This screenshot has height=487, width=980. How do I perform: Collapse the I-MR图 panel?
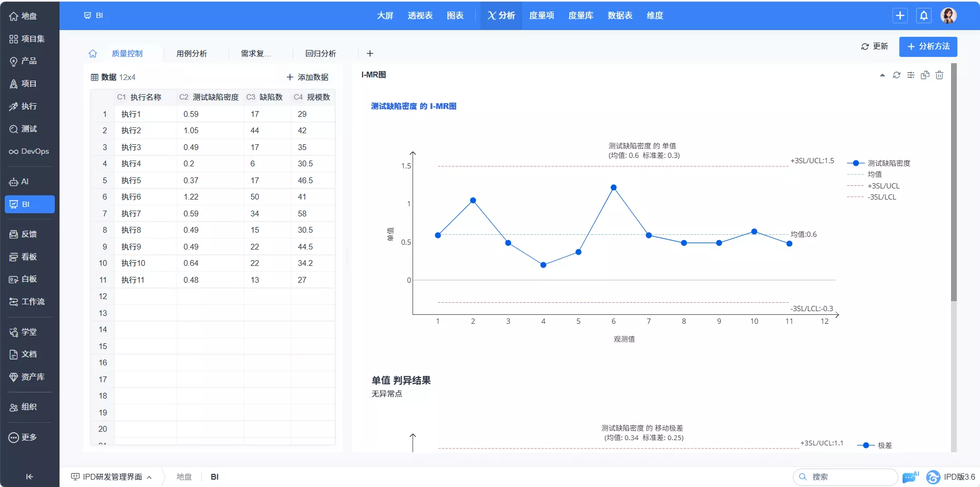pos(882,75)
